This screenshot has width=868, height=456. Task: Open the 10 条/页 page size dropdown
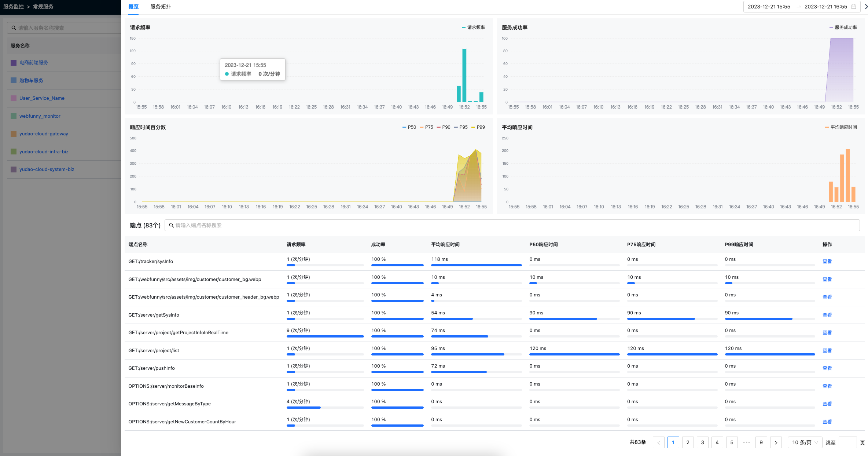805,442
